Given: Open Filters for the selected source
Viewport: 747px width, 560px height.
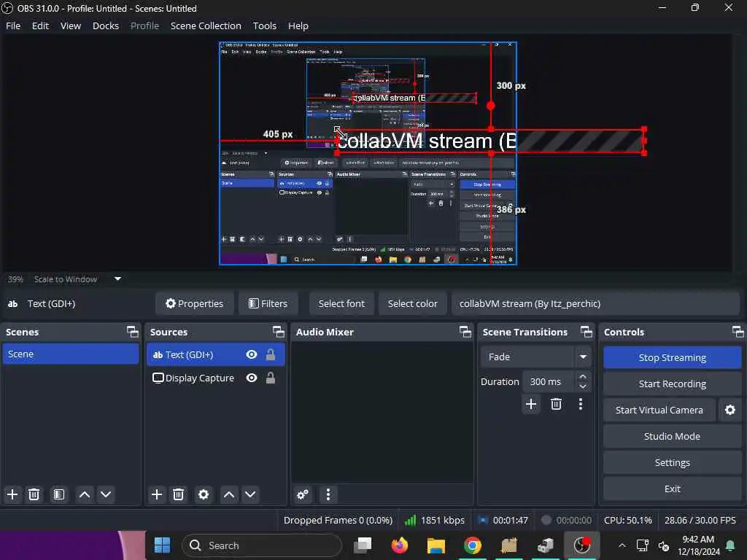Looking at the screenshot, I should tap(268, 304).
